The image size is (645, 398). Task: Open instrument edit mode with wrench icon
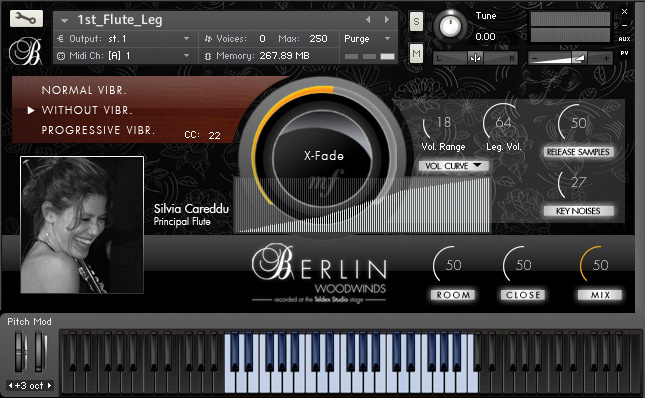click(x=26, y=19)
